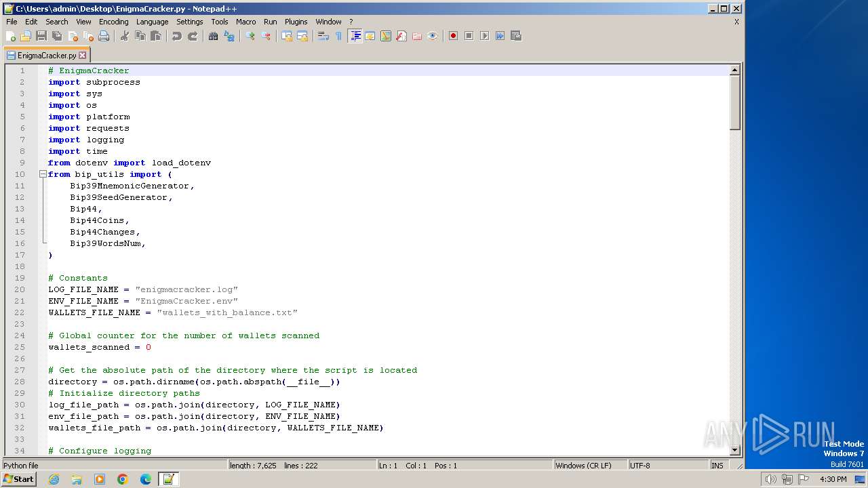Click the 4:30 PM system clock
The height and width of the screenshot is (488, 868).
(x=833, y=479)
